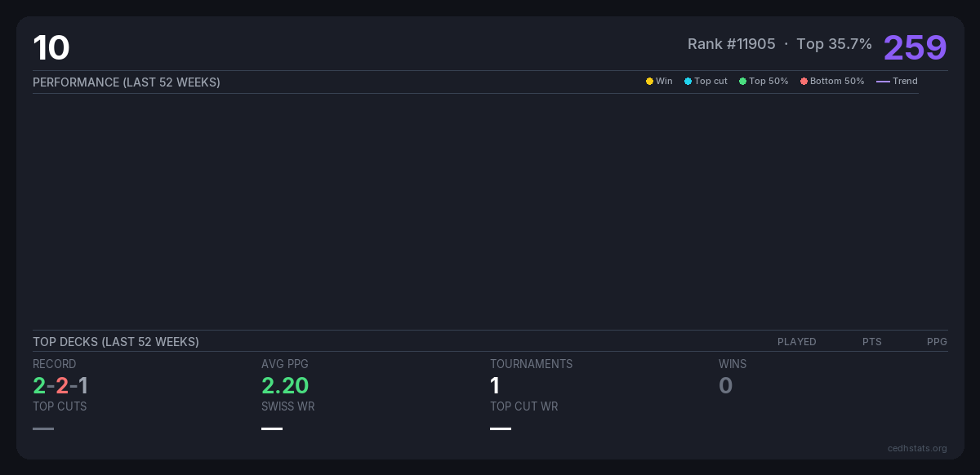
Task: Click the Top 35.7% percentile text
Action: tap(834, 44)
